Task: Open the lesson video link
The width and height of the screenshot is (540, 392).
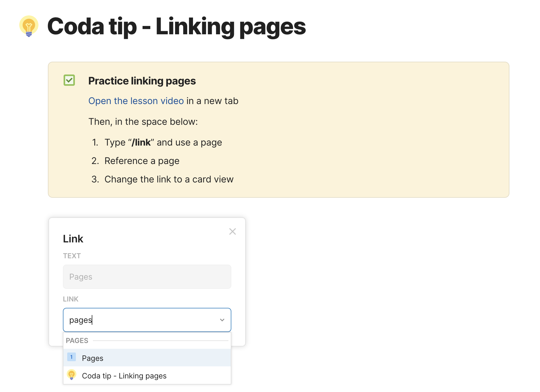Action: (x=136, y=101)
